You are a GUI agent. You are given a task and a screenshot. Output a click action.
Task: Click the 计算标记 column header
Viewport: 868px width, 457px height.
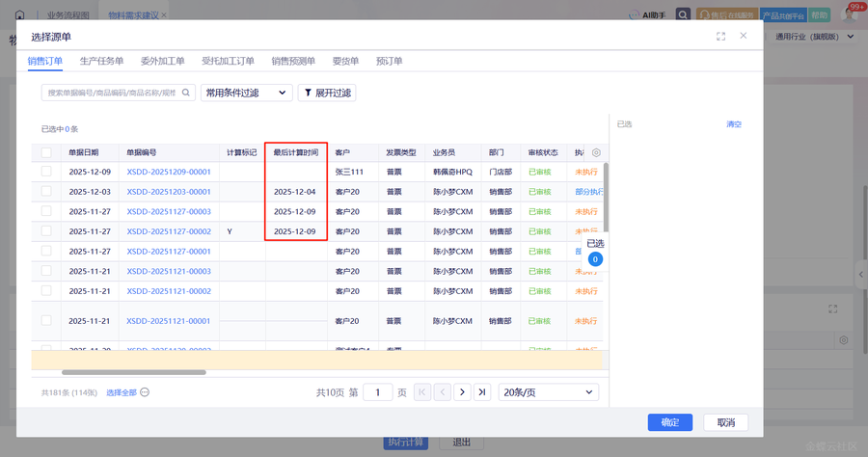pyautogui.click(x=242, y=152)
